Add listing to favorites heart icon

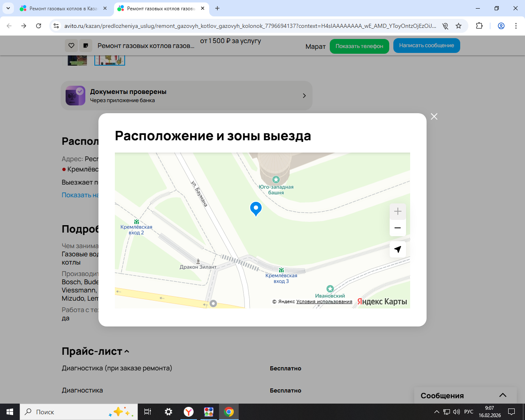tap(71, 46)
